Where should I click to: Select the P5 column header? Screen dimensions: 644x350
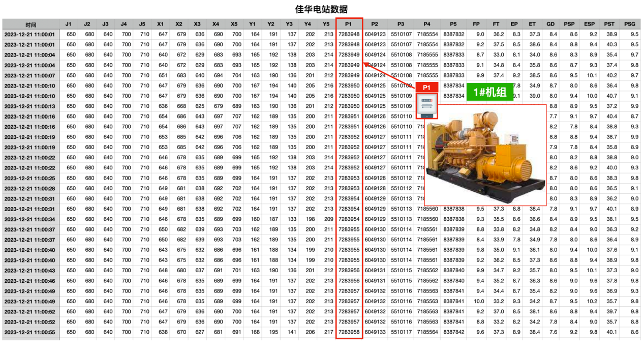(453, 24)
